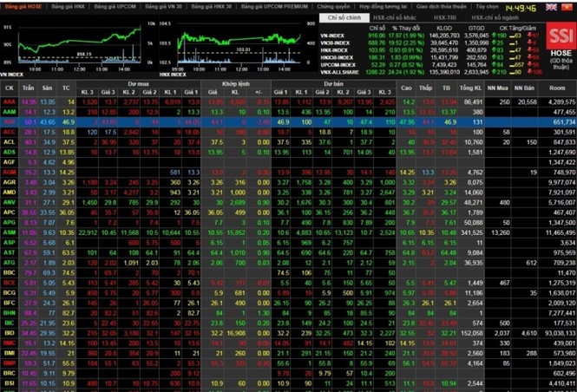Click the HNX-INDEX row label

pyautogui.click(x=334, y=50)
